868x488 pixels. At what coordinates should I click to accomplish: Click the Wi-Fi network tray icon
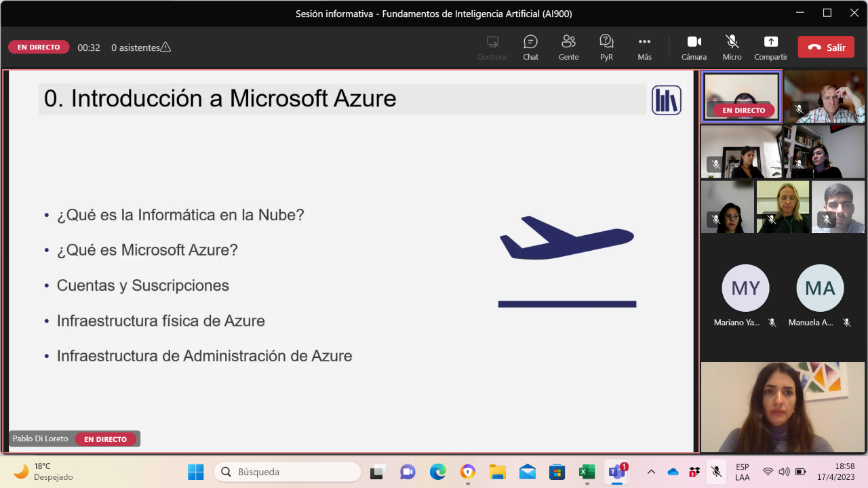pos(768,472)
